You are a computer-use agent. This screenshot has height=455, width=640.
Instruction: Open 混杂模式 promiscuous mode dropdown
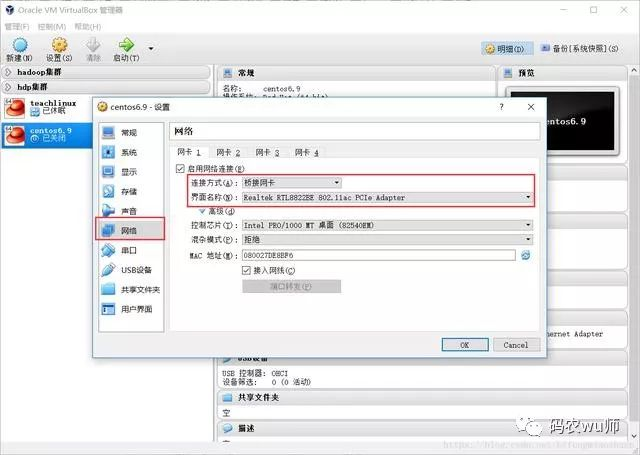pos(387,240)
